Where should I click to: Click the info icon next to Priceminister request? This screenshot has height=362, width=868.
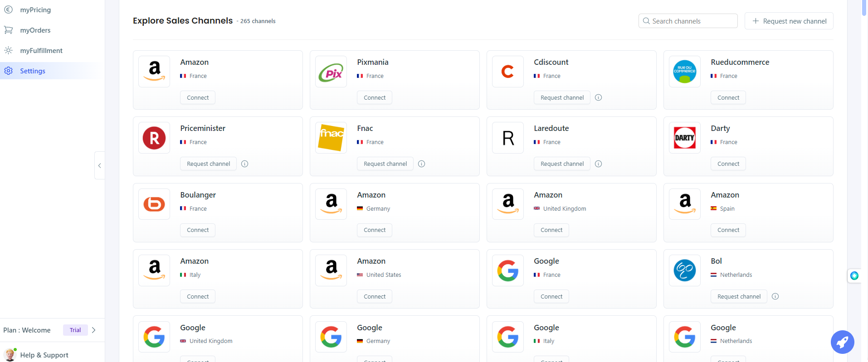coord(245,164)
